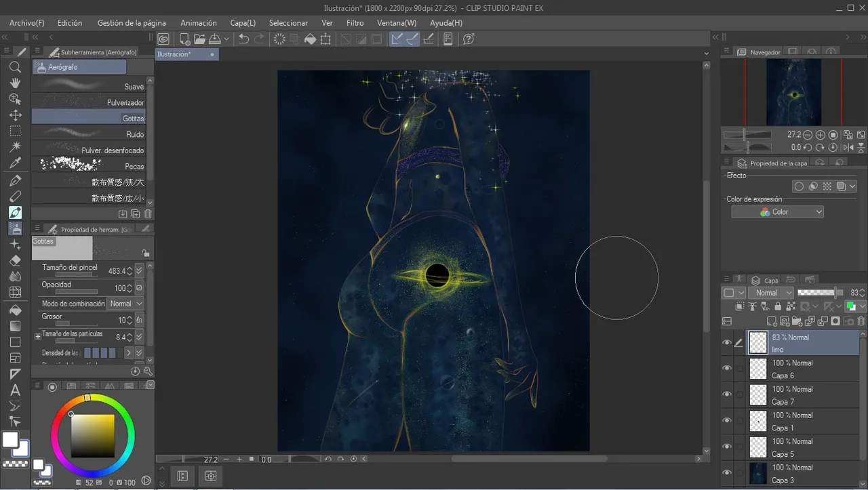This screenshot has width=868, height=490.
Task: Toggle the brush preview lock icon
Action: coord(145,253)
